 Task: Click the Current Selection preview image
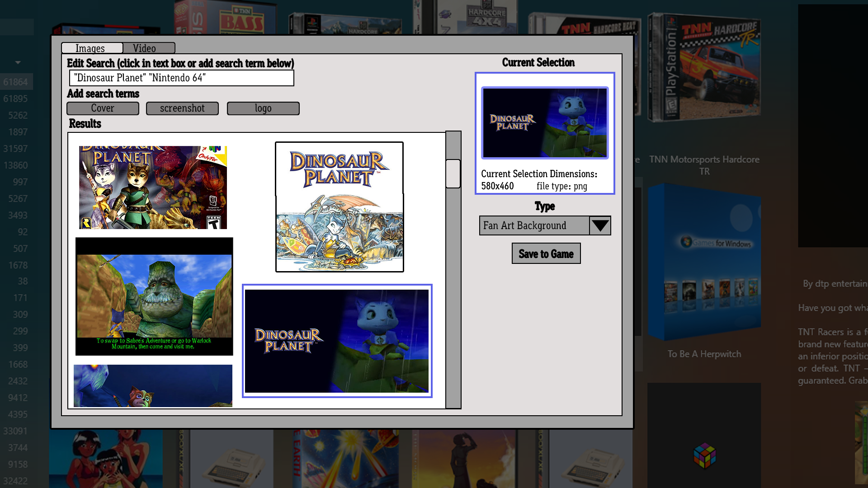[x=545, y=123]
